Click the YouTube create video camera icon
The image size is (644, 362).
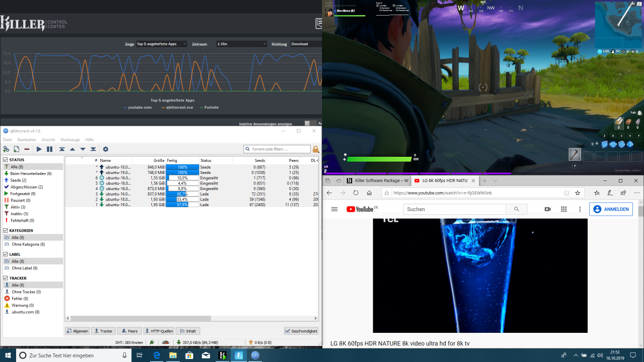point(547,209)
